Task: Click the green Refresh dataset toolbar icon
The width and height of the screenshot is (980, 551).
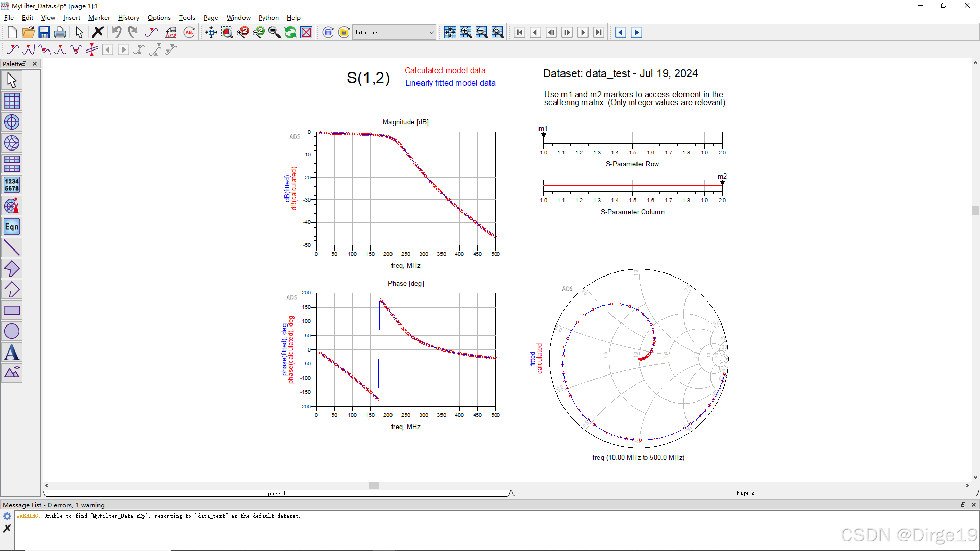Action: point(290,32)
